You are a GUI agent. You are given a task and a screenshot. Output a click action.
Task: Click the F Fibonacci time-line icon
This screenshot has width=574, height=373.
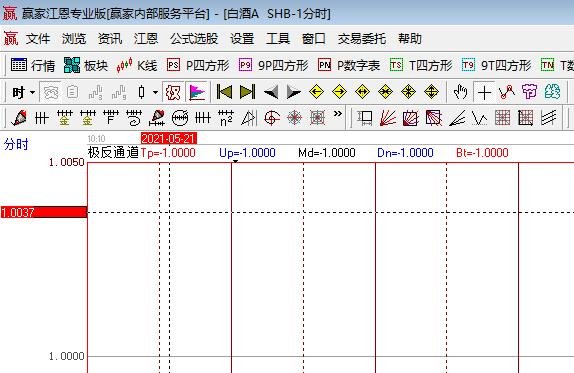coord(111,118)
